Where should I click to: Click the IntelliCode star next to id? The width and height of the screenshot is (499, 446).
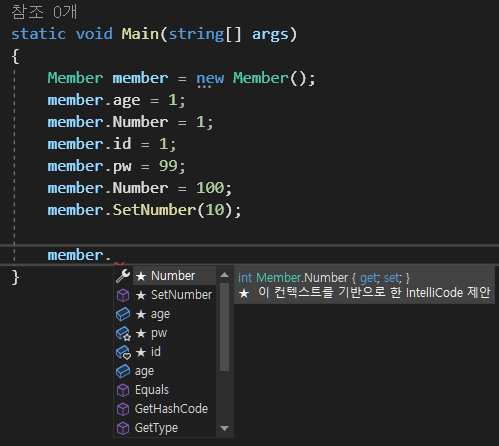[141, 352]
